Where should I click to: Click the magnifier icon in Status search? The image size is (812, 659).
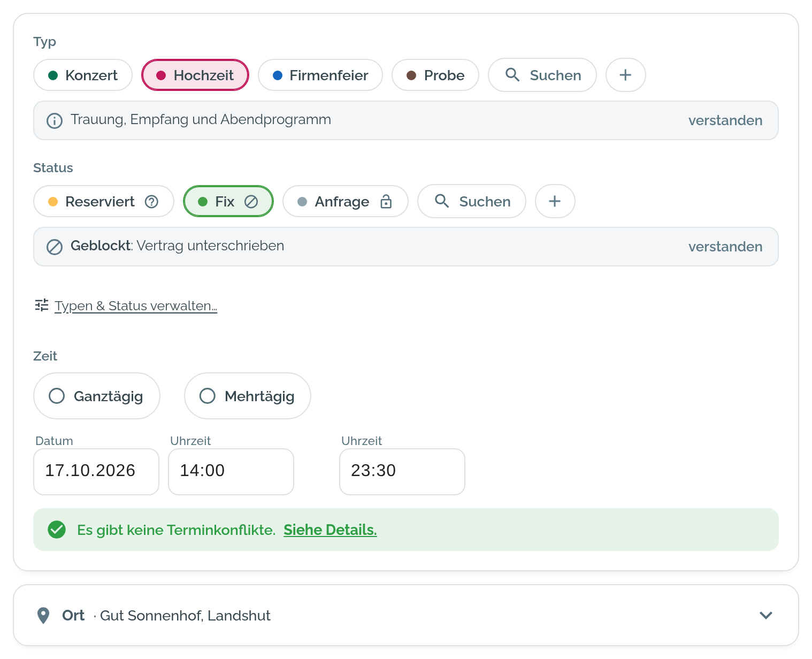tap(442, 201)
